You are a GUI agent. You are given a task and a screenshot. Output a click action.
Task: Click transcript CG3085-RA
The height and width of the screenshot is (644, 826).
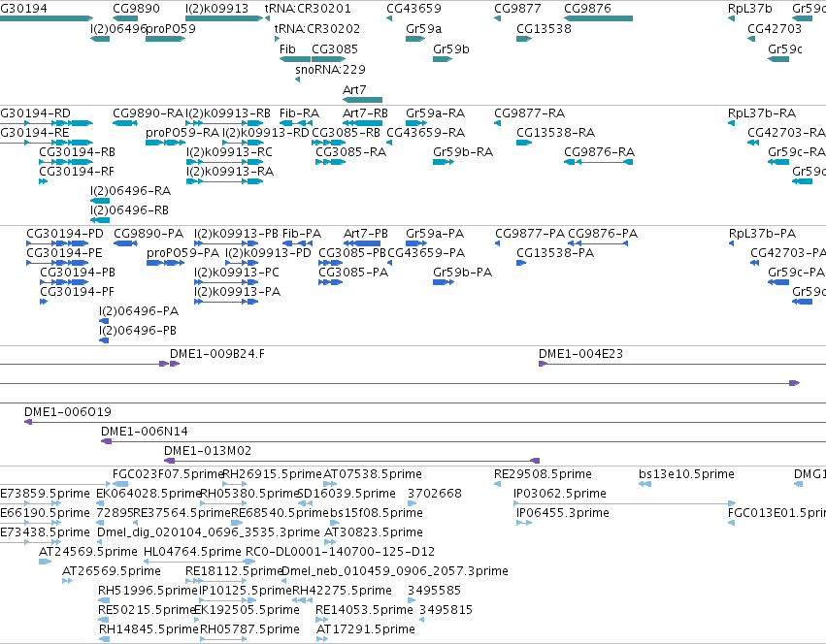click(350, 152)
